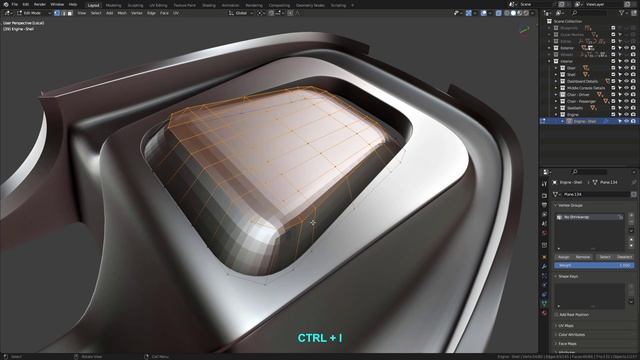Open the shading options dropdown arrow
Viewport: 640px width, 360px height.
pyautogui.click(x=532, y=13)
